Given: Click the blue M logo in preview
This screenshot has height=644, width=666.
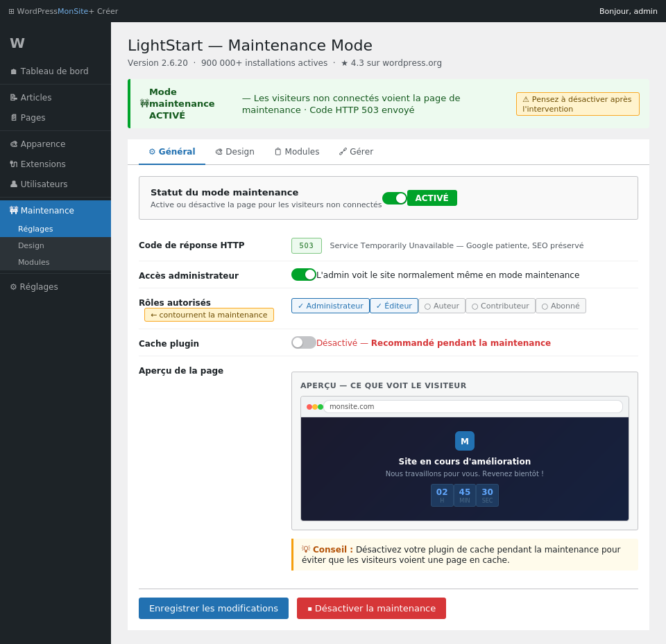Looking at the screenshot, I should coord(465,441).
